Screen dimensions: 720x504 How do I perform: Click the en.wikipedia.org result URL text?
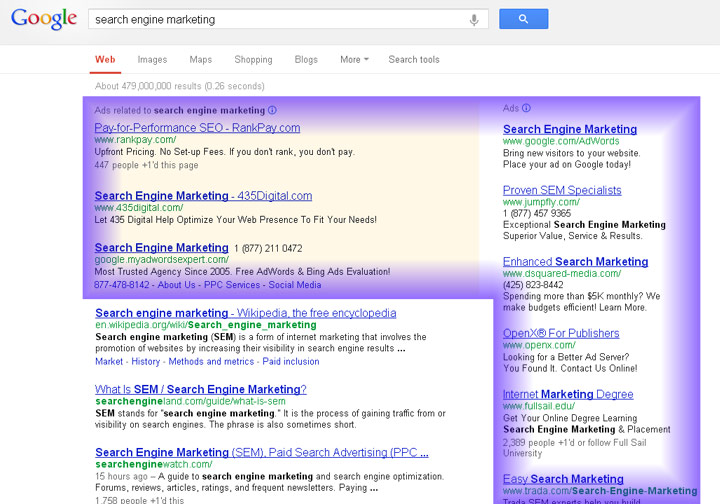[x=206, y=325]
